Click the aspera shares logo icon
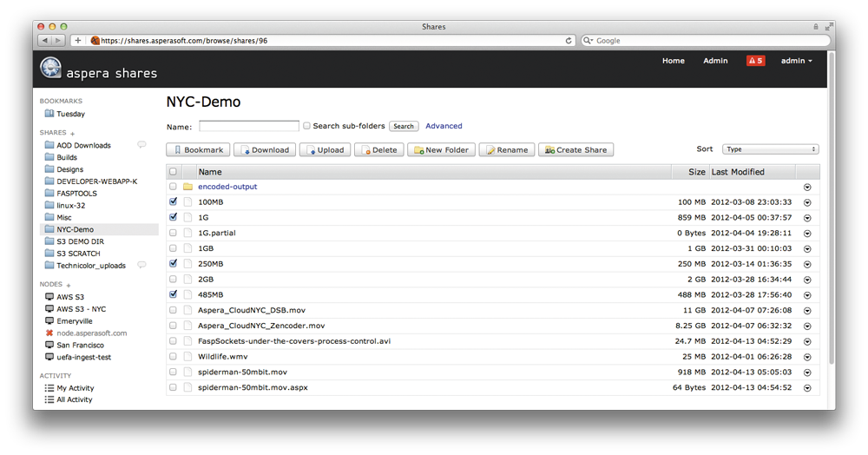Viewport: 868px width, 455px height. click(51, 68)
